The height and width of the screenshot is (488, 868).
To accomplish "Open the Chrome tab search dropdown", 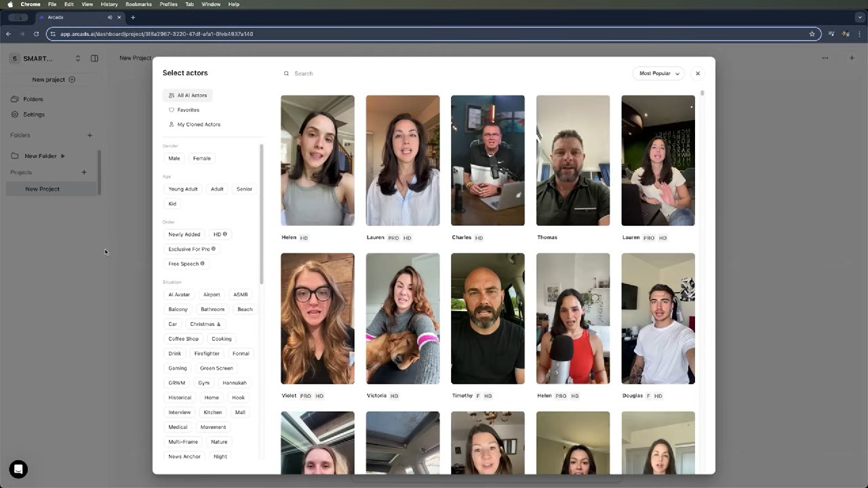I will 859,18.
